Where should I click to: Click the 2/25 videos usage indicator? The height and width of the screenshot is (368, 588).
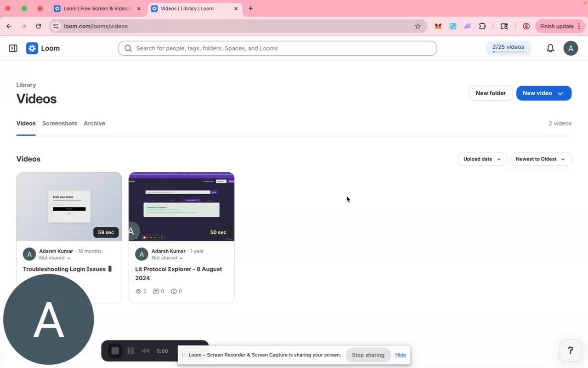(x=508, y=48)
